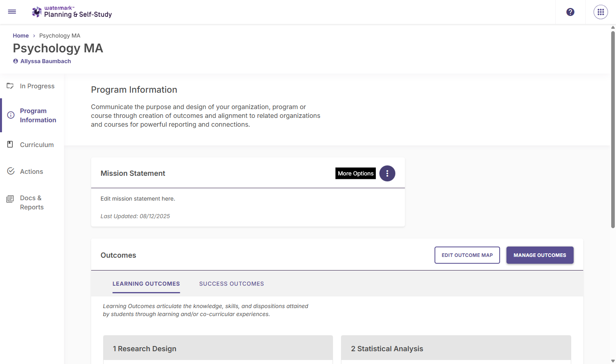Viewport: 616px width, 364px height.
Task: Click the scrollbar down arrow
Action: [613, 361]
